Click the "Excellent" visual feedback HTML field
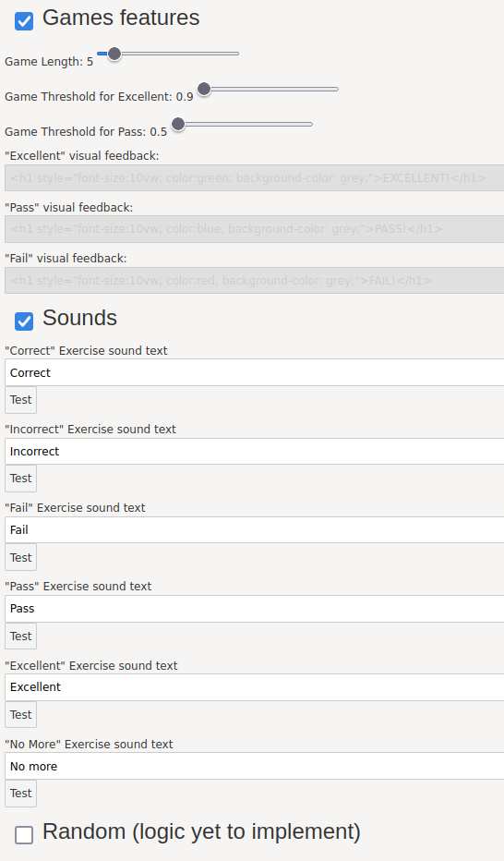Screen dimensions: 504x861 point(255,178)
